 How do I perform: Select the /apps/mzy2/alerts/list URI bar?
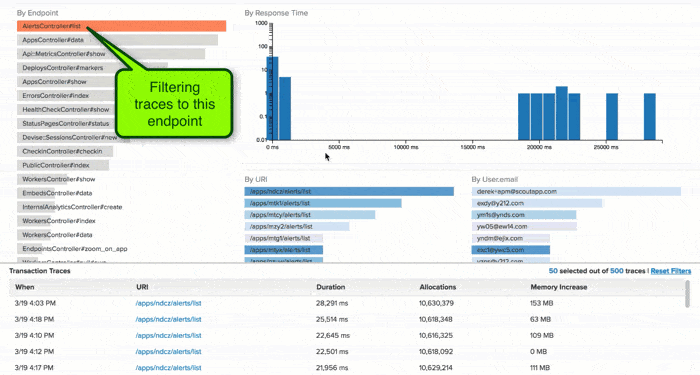tap(297, 226)
